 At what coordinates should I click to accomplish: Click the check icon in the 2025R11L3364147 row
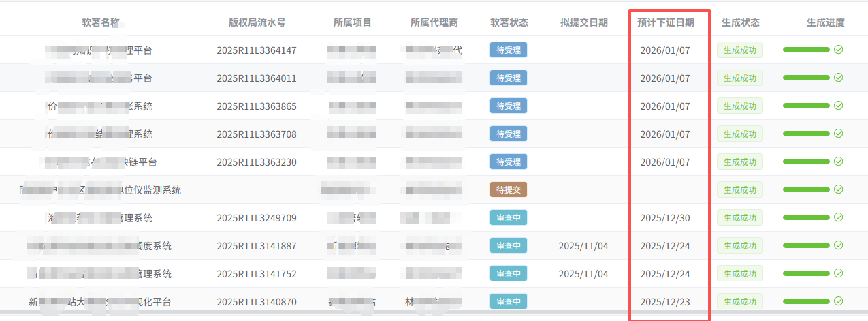pos(839,50)
